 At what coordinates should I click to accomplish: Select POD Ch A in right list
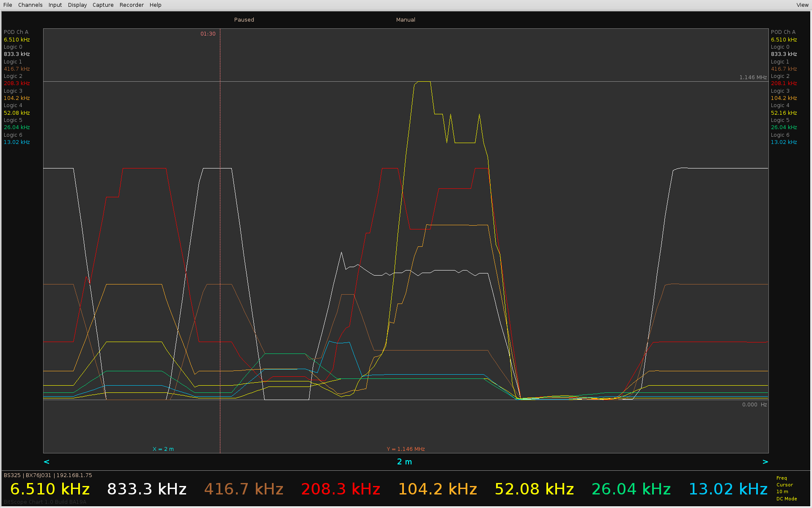point(783,32)
